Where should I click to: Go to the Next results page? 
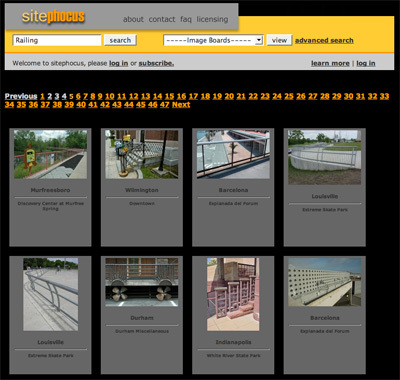(181, 105)
